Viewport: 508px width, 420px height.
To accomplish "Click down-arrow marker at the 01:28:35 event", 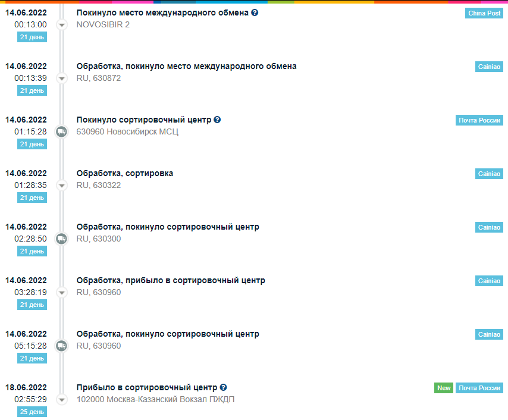I will (61, 186).
